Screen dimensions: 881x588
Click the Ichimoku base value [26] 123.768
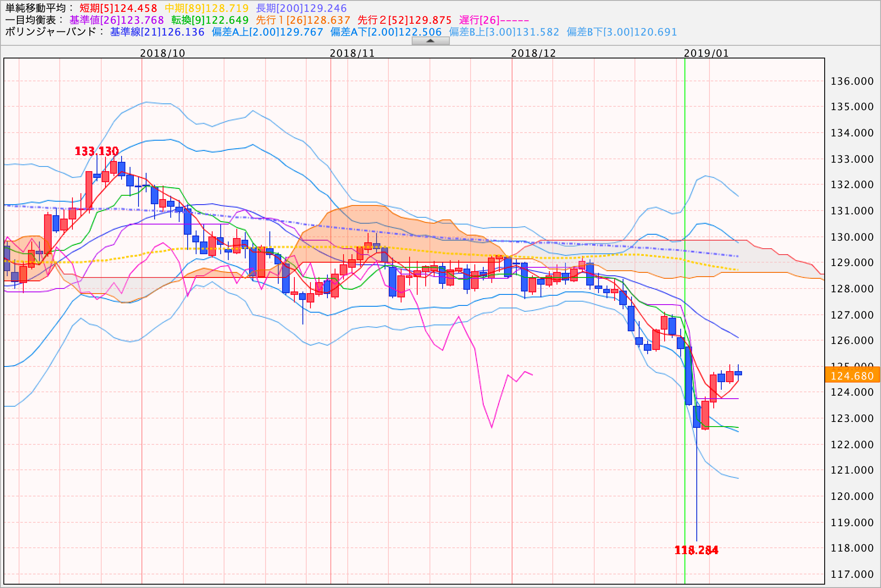coord(117,20)
